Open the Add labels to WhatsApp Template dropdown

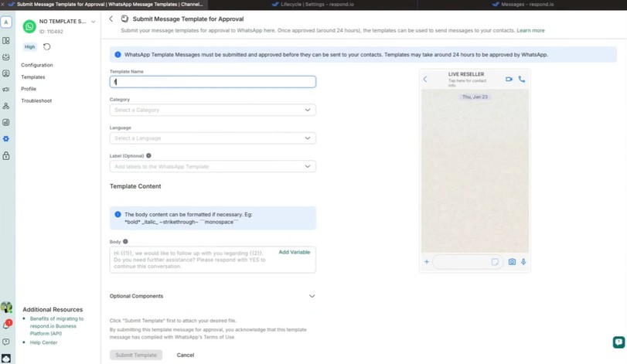pos(213,167)
